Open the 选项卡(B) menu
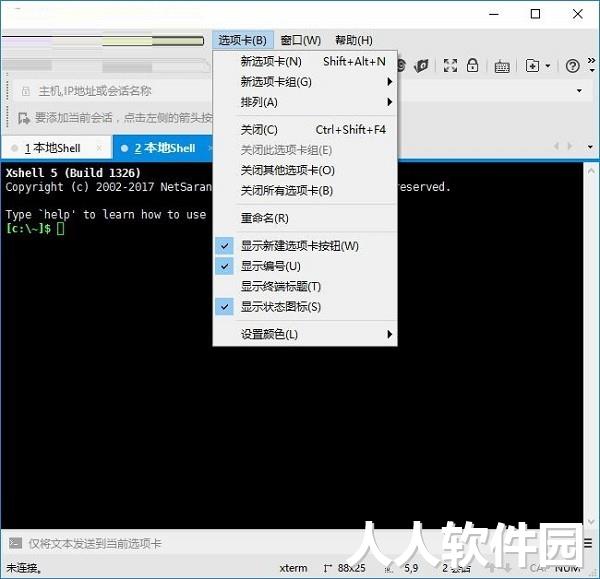The image size is (600, 579). [243, 40]
